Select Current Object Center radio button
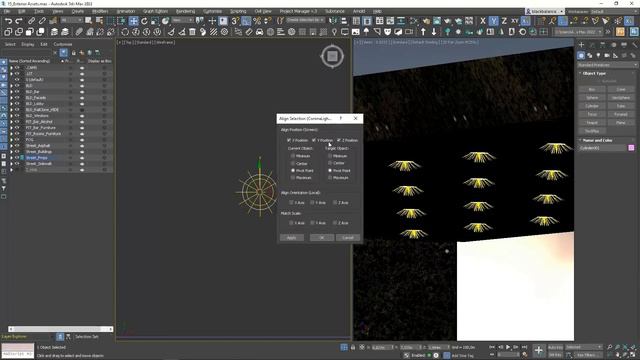 (x=293, y=163)
